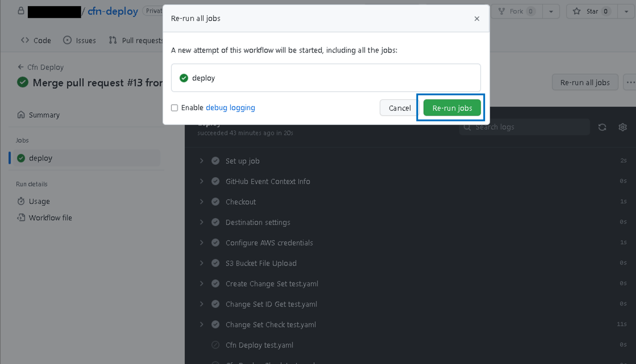Click the back arrow to Cfn Deploy
The height and width of the screenshot is (364, 636).
pyautogui.click(x=20, y=67)
